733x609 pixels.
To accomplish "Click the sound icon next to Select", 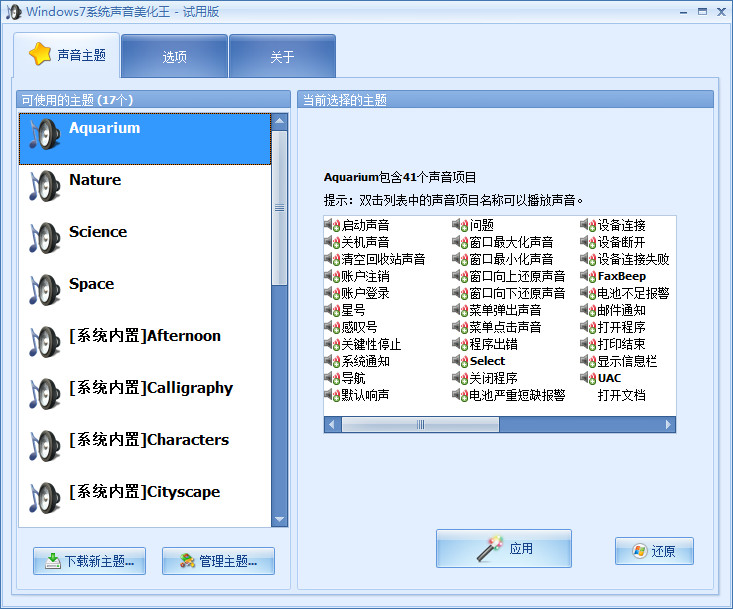I will (460, 361).
